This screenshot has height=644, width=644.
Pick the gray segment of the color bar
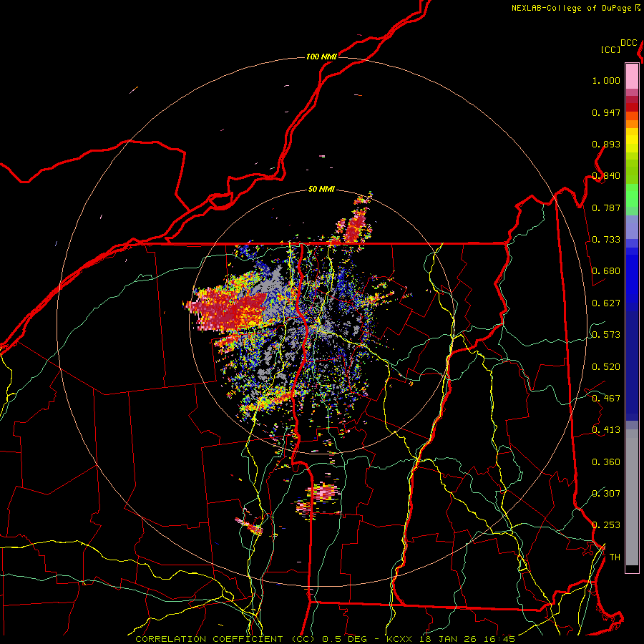pyautogui.click(x=632, y=497)
